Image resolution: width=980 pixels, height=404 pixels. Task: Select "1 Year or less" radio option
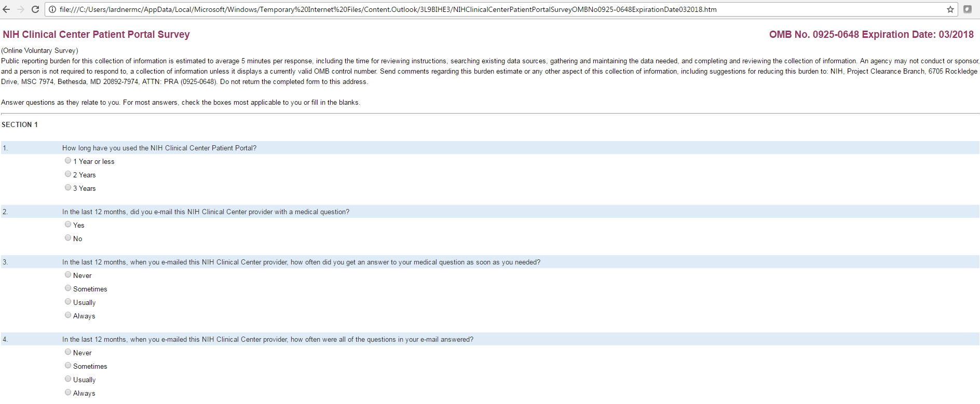[68, 161]
